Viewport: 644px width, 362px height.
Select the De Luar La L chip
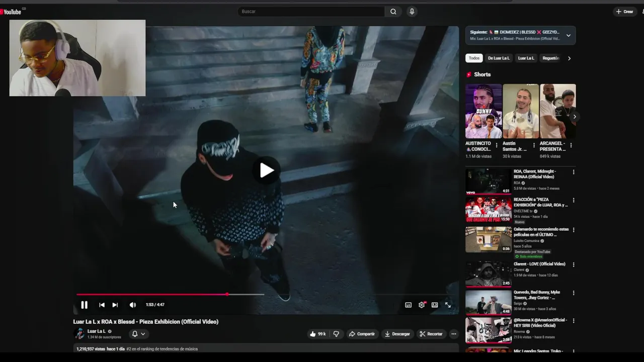click(499, 58)
